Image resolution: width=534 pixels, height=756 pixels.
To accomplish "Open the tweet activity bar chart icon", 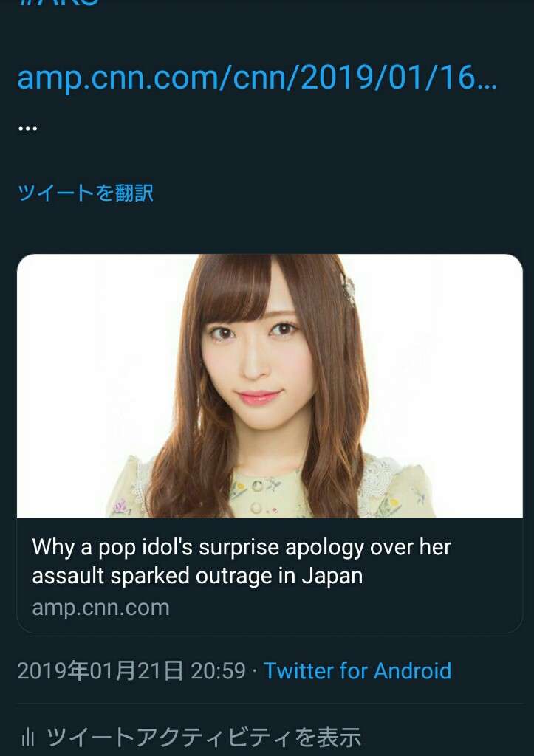I will tap(28, 738).
